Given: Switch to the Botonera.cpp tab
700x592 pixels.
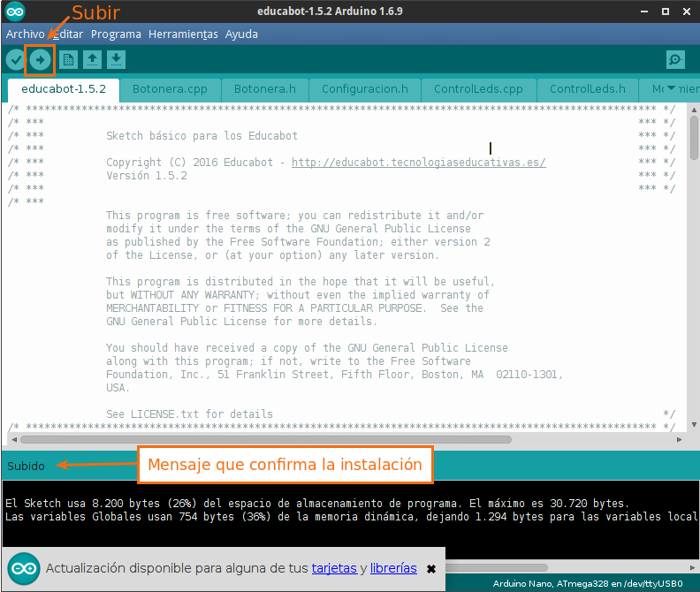Looking at the screenshot, I should 170,89.
